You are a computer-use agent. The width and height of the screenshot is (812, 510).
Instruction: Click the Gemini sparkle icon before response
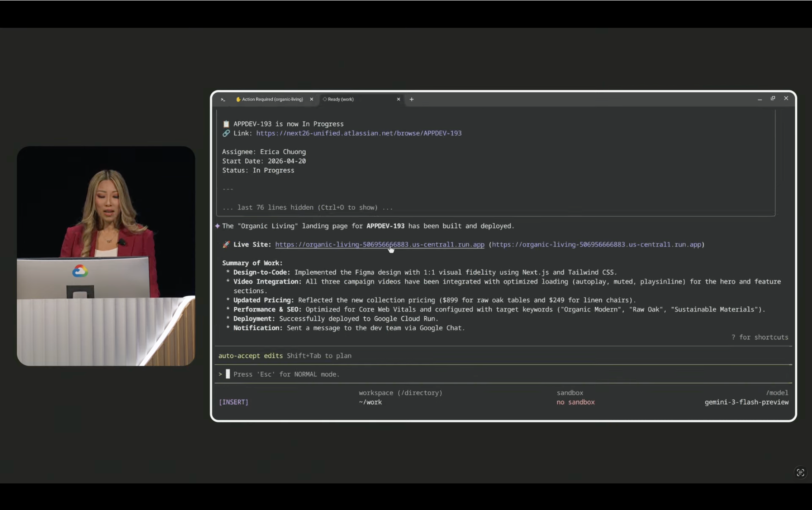click(x=218, y=226)
